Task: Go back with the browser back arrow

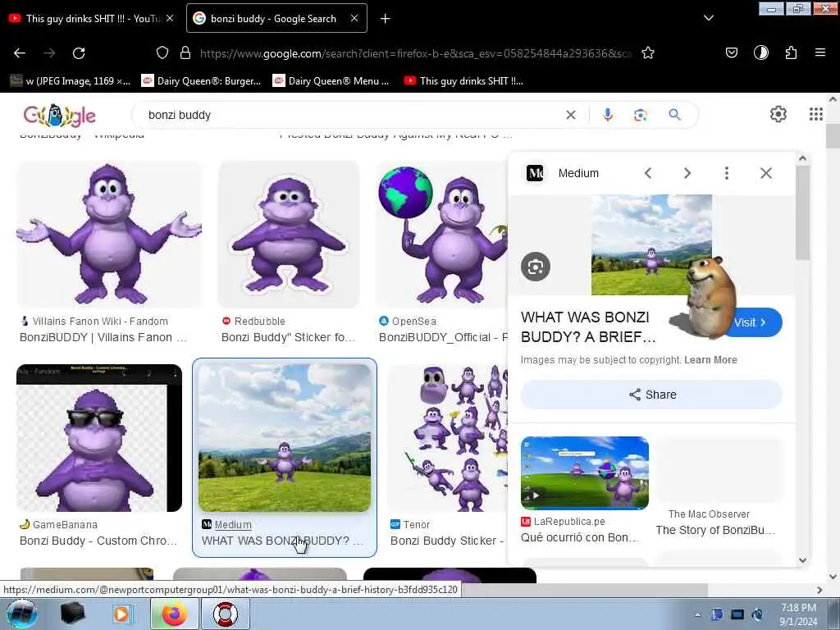Action: [20, 53]
